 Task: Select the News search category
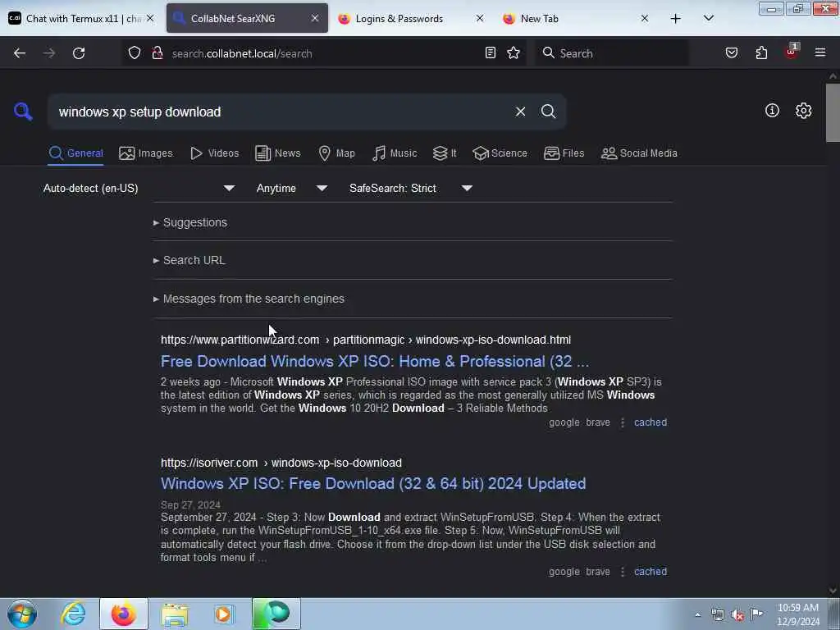coord(277,153)
